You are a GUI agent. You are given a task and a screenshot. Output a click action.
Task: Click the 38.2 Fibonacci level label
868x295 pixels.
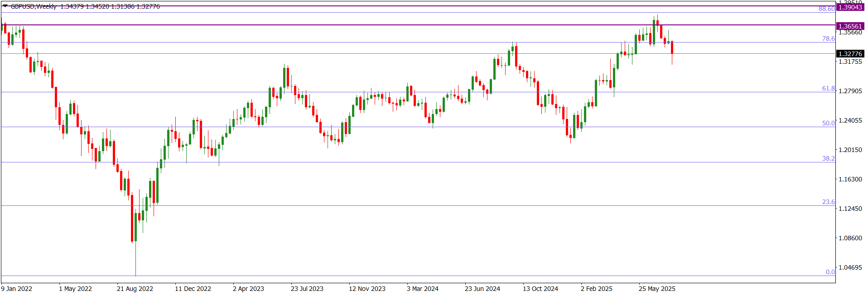829,158
